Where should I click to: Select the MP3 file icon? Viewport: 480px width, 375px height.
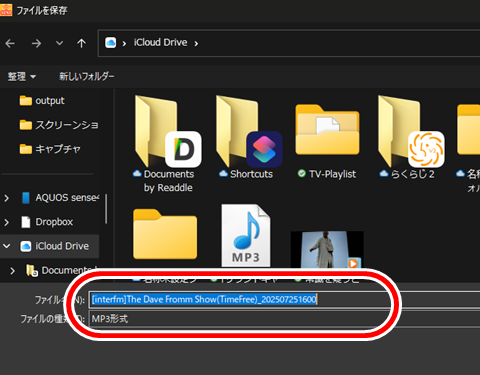(x=246, y=236)
